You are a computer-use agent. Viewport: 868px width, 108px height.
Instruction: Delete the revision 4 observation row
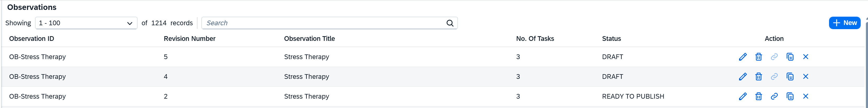click(758, 77)
